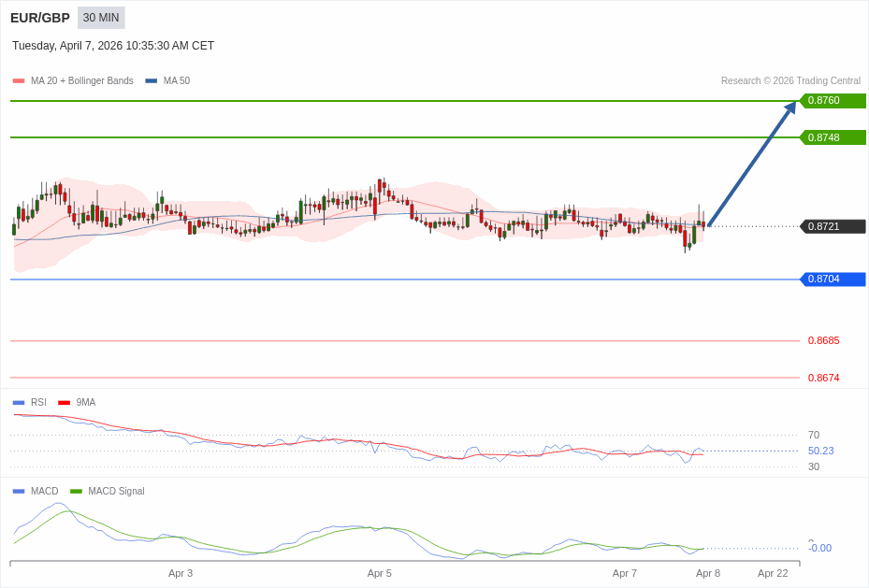The height and width of the screenshot is (588, 869).
Task: Click the 0.8674 red support level
Action: [x=823, y=378]
